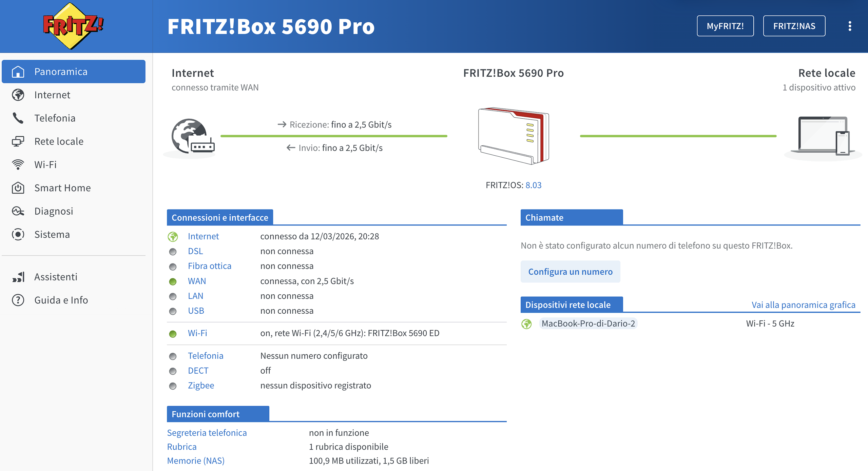Open the Telefonia sidebar menu
Image resolution: width=868 pixels, height=471 pixels.
click(74, 118)
